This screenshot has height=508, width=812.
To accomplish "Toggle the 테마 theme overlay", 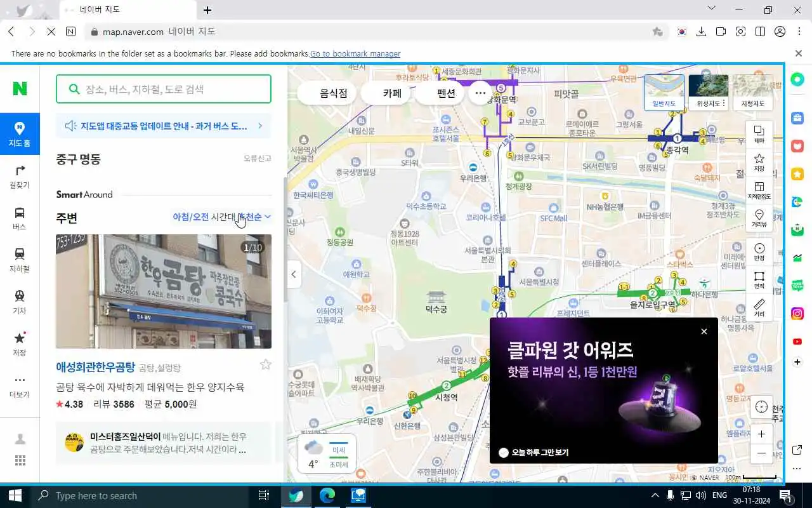I will pos(759,134).
